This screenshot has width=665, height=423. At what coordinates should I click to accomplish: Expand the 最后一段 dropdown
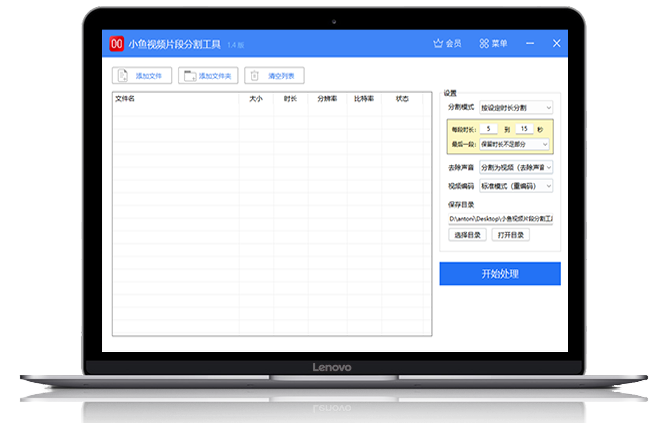click(x=514, y=144)
